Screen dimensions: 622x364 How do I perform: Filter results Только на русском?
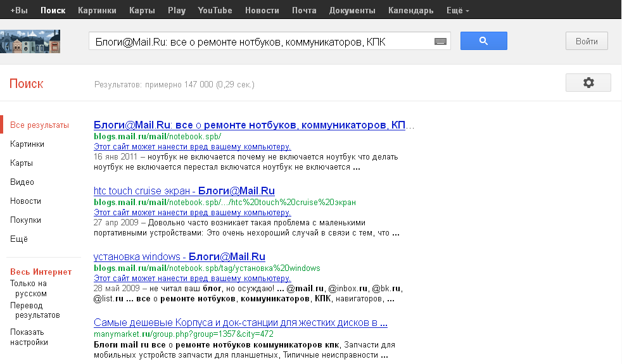[x=29, y=289]
